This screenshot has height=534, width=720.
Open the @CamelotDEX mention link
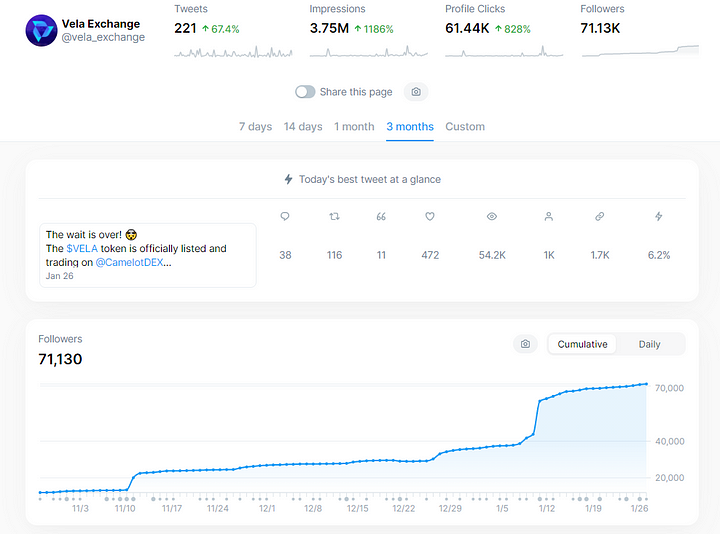tap(129, 262)
